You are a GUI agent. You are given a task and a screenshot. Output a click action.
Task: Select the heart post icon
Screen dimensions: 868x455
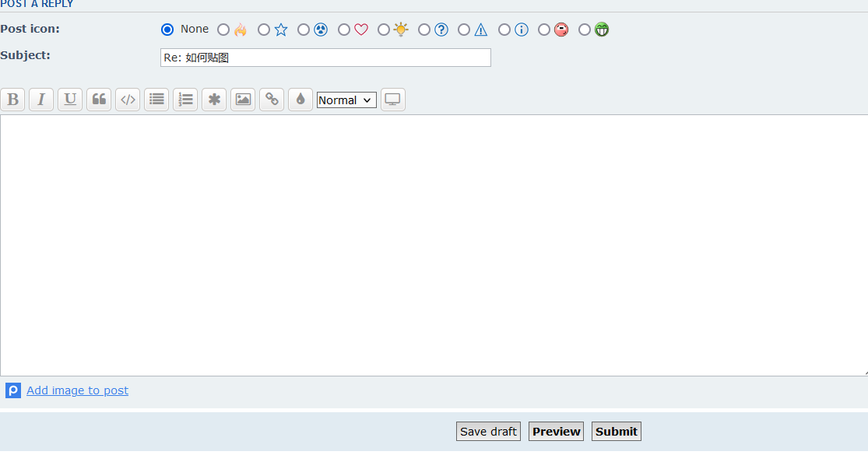(344, 30)
